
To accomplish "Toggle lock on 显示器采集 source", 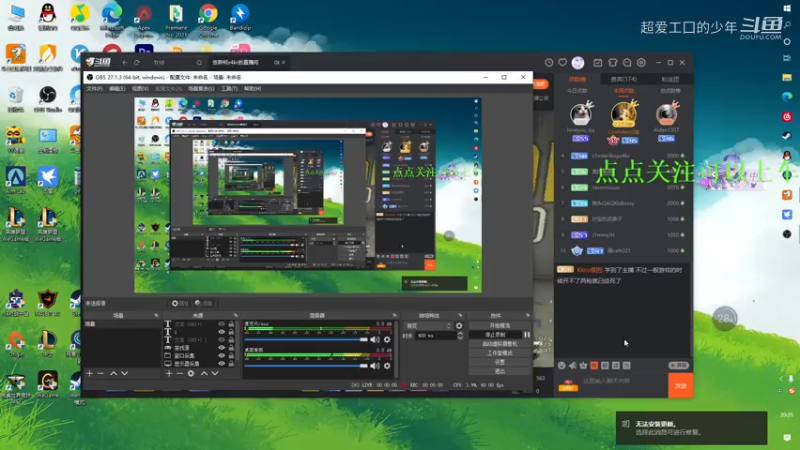I will click(231, 364).
